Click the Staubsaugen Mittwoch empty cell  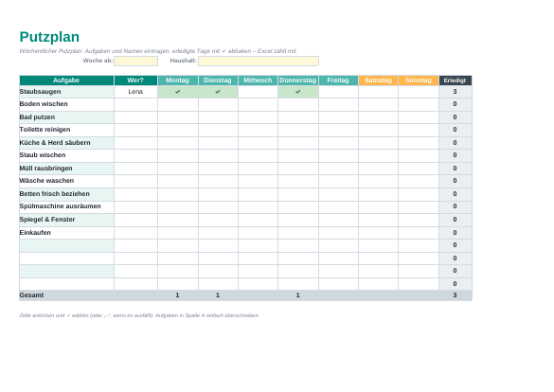[258, 92]
